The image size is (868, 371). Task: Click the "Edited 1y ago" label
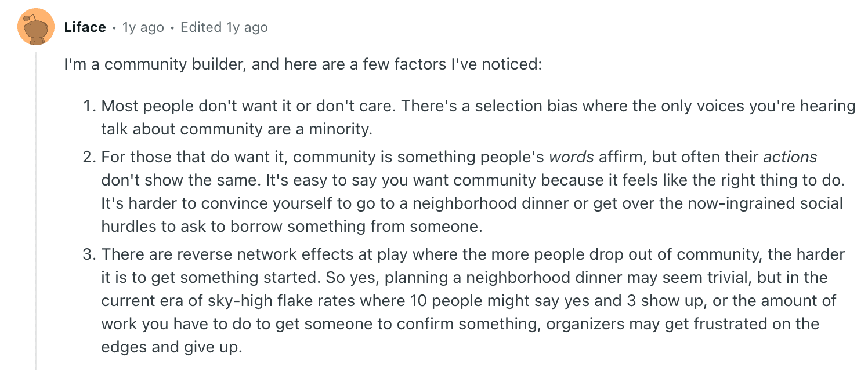click(x=224, y=27)
